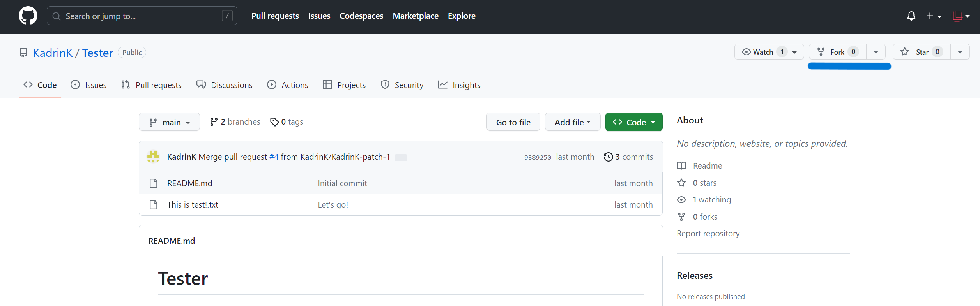The height and width of the screenshot is (306, 980).
Task: Expand the Fork options dropdown arrow
Action: pyautogui.click(x=876, y=52)
